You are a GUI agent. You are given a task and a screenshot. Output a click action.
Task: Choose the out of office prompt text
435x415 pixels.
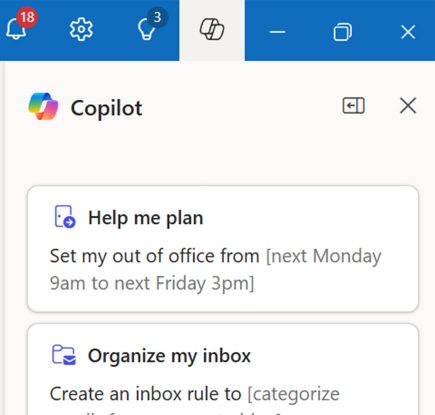point(216,270)
